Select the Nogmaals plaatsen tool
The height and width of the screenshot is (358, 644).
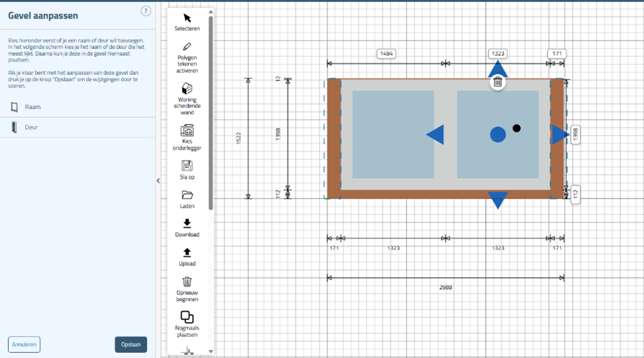[187, 317]
